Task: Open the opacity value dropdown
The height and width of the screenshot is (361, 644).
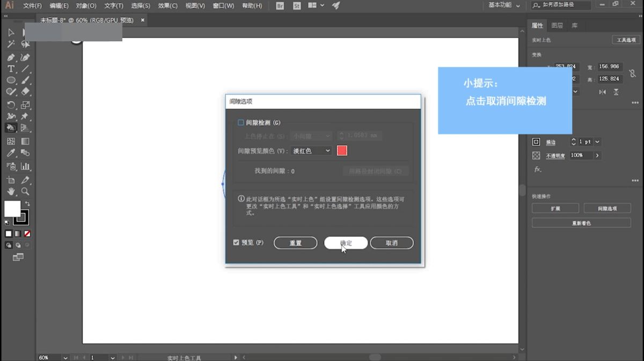Action: [597, 155]
